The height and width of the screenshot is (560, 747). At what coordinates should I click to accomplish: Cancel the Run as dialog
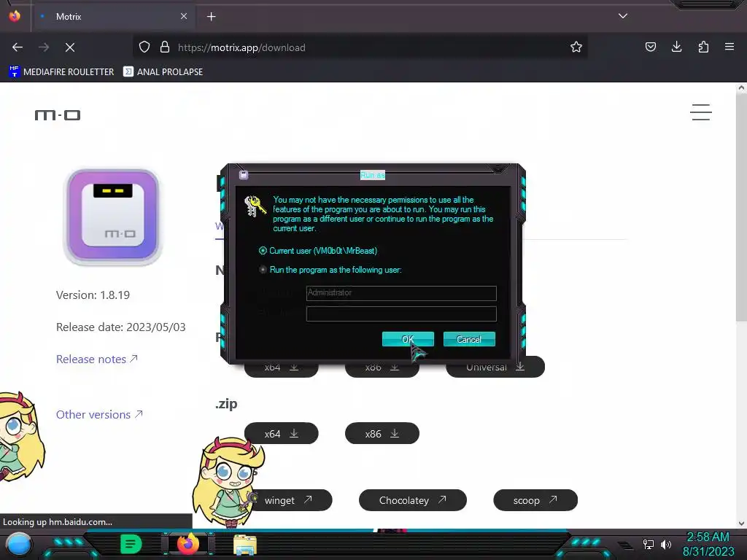click(469, 339)
